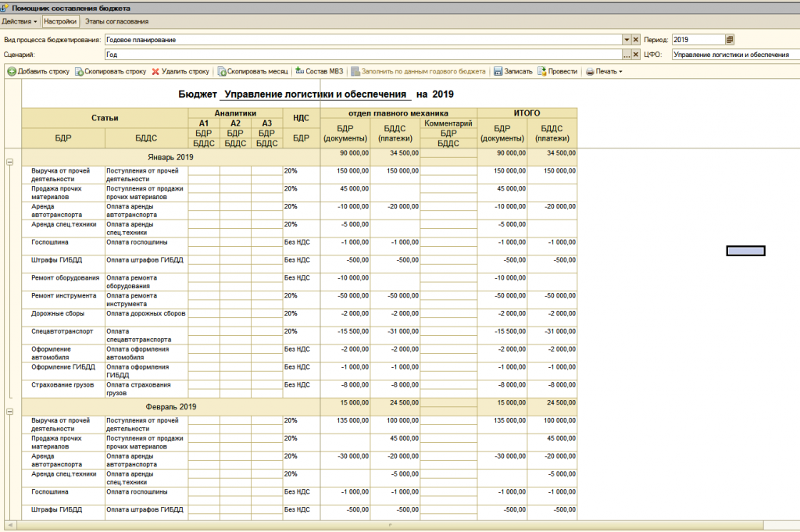Select the Оплата дорожных сборов cell
This screenshot has height=532, width=800.
(x=146, y=317)
